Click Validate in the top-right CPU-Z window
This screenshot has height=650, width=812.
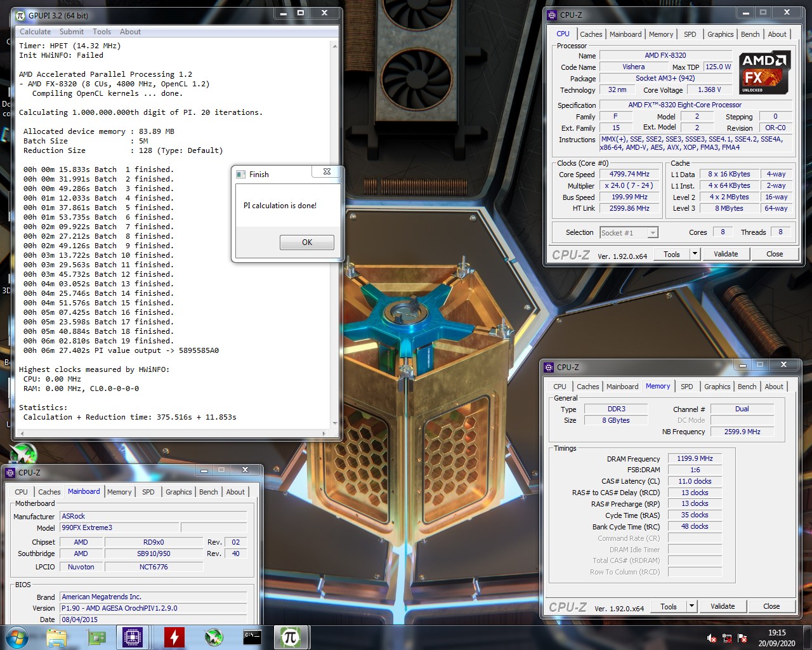[x=726, y=254]
